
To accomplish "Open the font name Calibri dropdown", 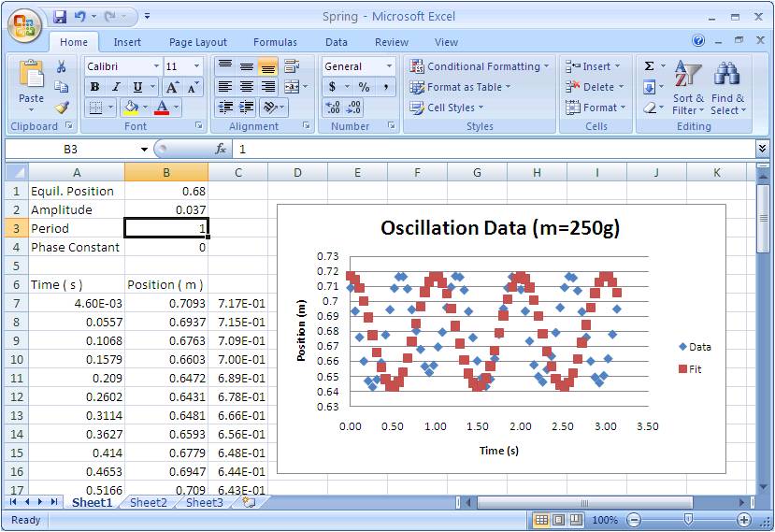I will tap(155, 66).
